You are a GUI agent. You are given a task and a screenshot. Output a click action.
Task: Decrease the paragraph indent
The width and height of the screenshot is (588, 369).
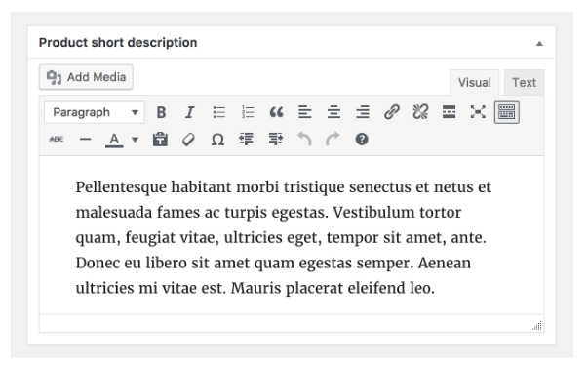247,139
